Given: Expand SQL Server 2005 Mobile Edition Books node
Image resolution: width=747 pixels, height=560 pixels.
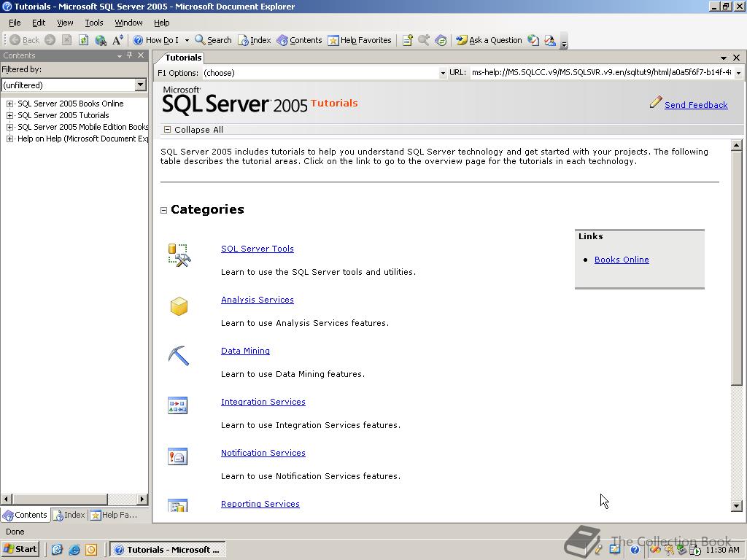Looking at the screenshot, I should click(9, 127).
